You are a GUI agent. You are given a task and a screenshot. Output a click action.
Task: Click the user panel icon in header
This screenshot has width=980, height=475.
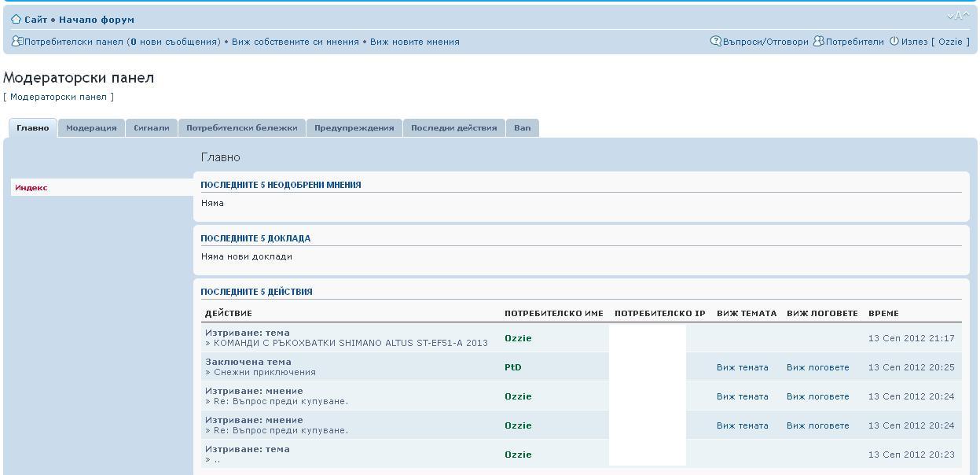[x=17, y=42]
